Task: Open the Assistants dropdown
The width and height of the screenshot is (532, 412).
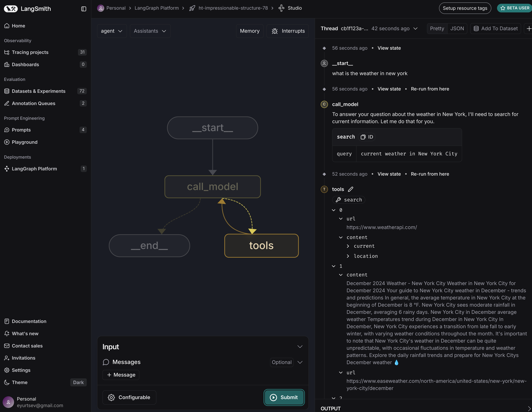Action: [x=150, y=31]
